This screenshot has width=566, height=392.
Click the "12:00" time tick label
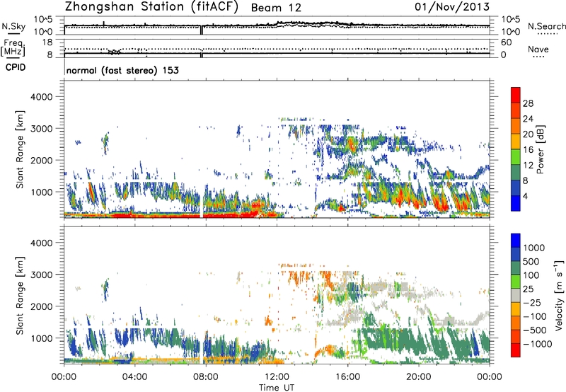pos(277,377)
